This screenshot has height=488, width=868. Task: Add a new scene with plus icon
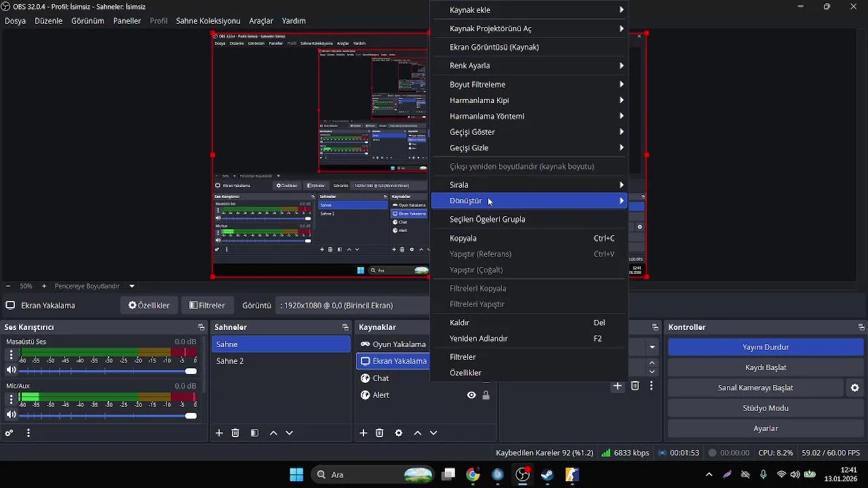click(x=219, y=433)
